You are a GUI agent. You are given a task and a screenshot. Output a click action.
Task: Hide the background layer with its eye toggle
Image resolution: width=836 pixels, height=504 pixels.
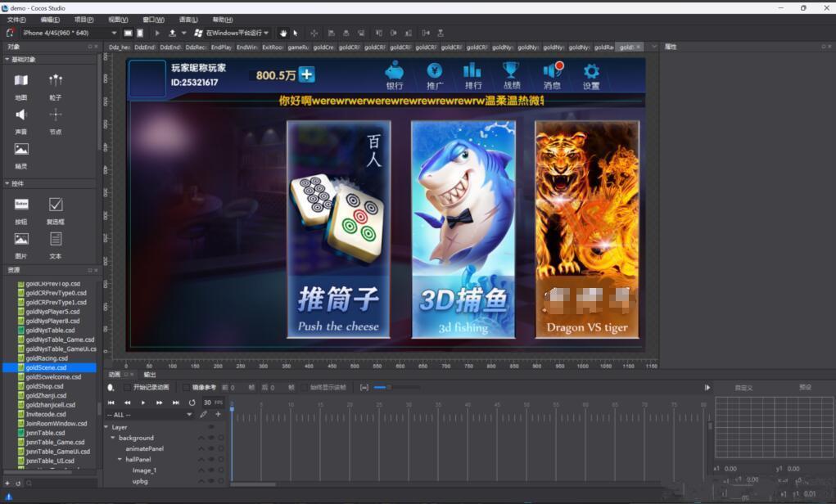(x=210, y=438)
